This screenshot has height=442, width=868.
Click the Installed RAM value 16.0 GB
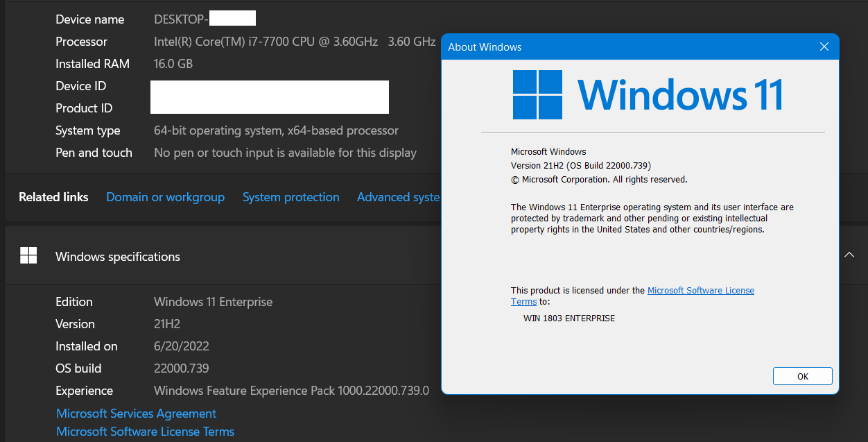(x=173, y=64)
